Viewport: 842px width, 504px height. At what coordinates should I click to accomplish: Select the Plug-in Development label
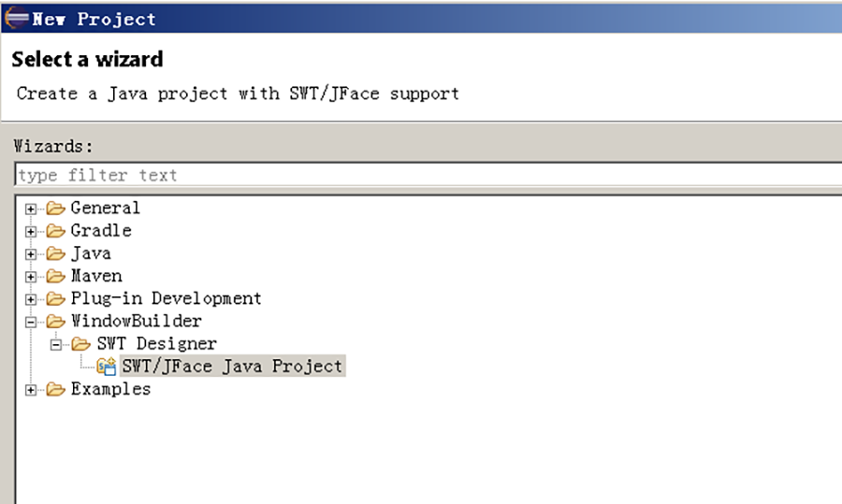pyautogui.click(x=166, y=298)
